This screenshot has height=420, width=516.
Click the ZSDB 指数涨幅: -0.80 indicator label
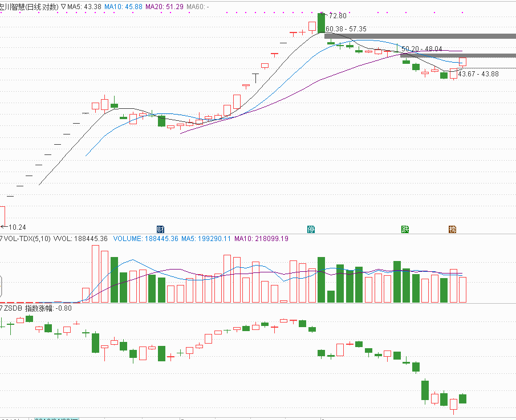click(38, 308)
